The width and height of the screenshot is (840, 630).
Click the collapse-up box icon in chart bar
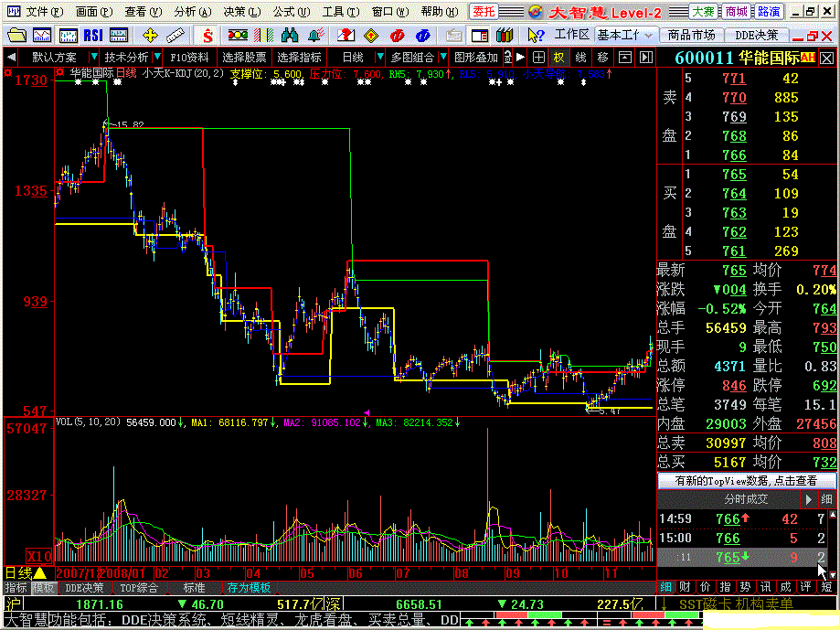click(x=624, y=57)
